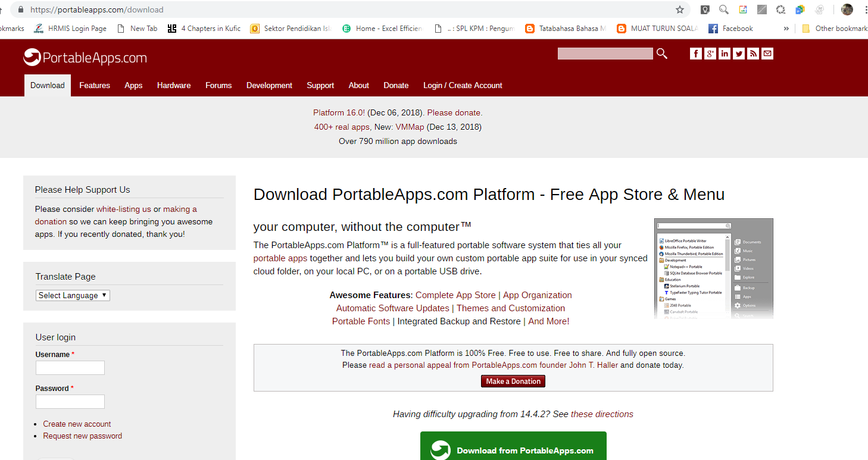The height and width of the screenshot is (460, 868).
Task: Click the site search magnifier icon
Action: pos(662,54)
